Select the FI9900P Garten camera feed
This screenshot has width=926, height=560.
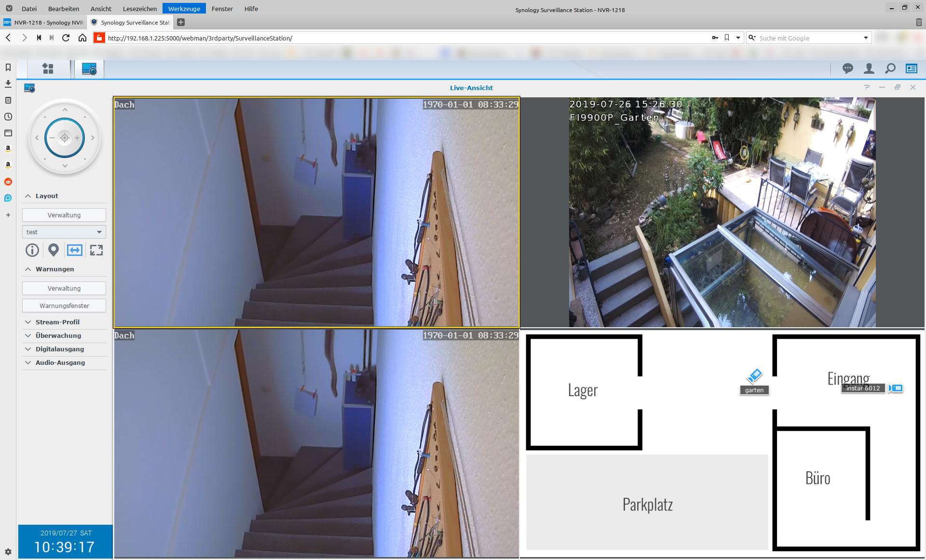coord(722,212)
